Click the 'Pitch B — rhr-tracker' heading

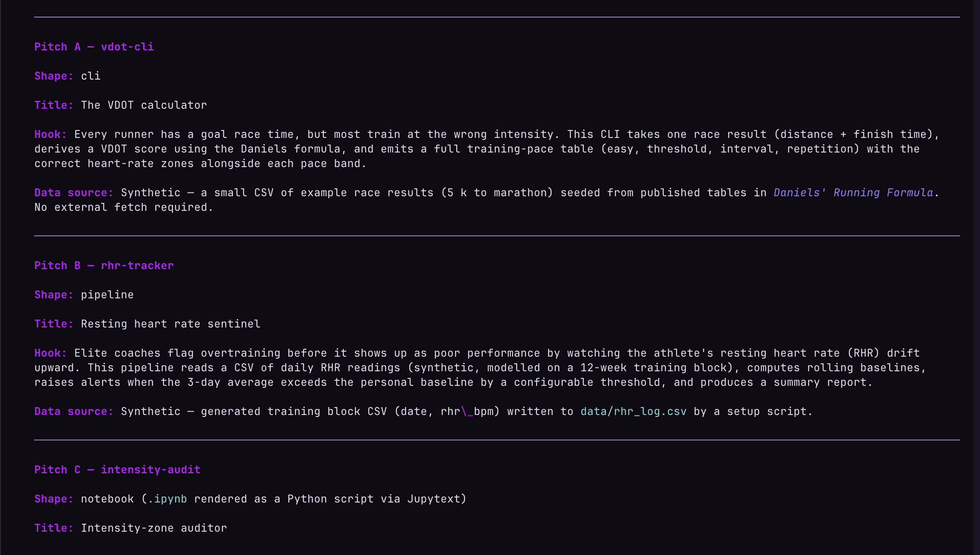click(104, 265)
